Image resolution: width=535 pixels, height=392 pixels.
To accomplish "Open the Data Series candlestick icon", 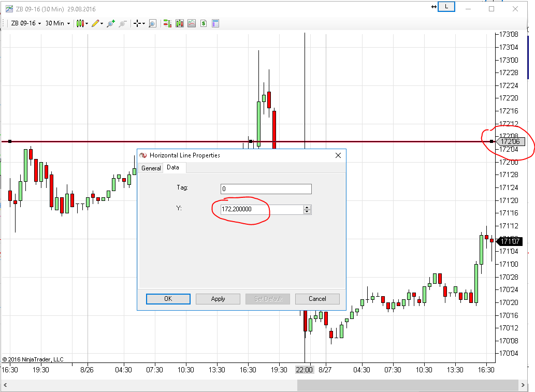I will click(x=180, y=23).
